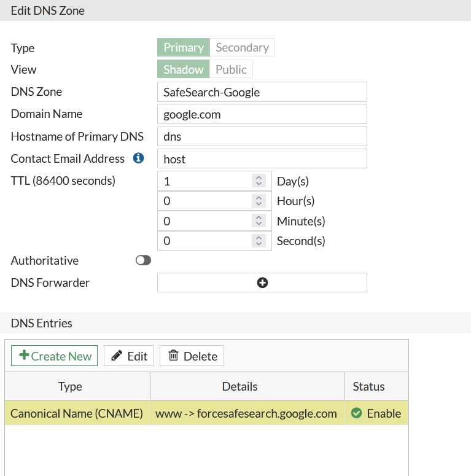Focus the Domain Name field

click(x=262, y=114)
